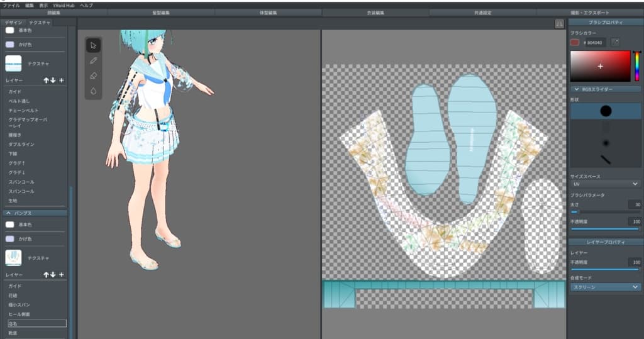Move layer down in the パンプス section

pyautogui.click(x=53, y=275)
